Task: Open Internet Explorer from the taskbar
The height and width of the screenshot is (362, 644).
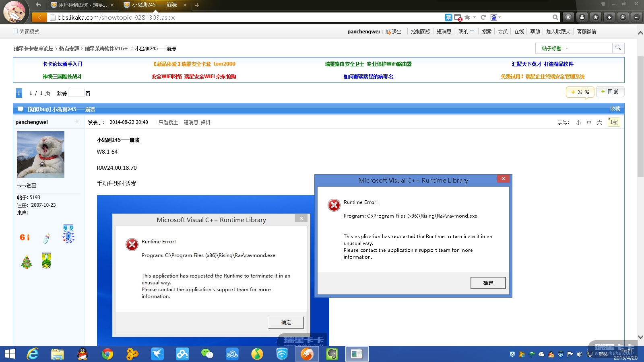Action: pyautogui.click(x=33, y=354)
